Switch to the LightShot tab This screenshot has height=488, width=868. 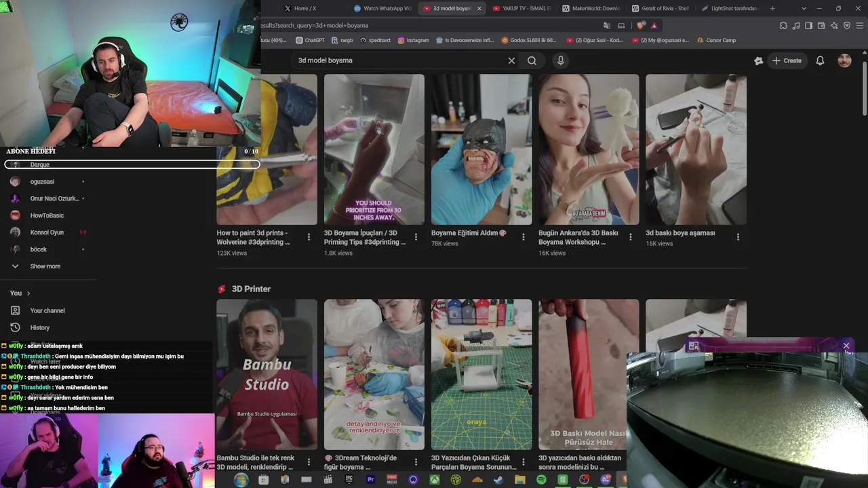click(729, 9)
